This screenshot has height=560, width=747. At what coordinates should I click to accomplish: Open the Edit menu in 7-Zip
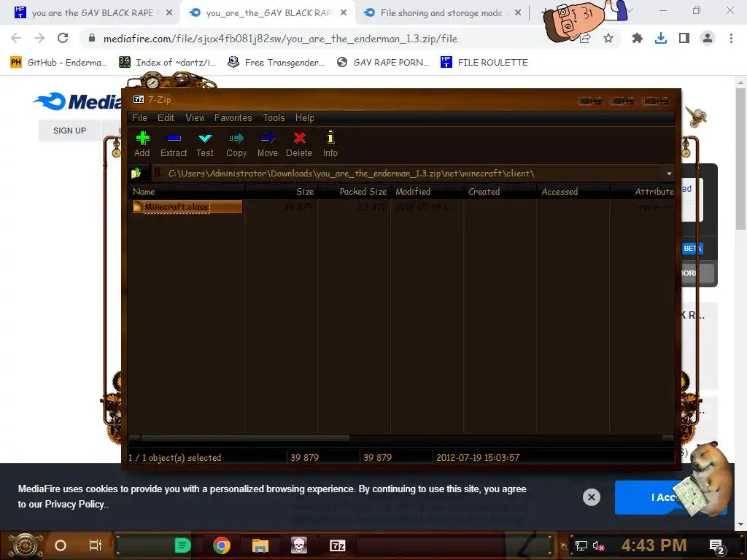pyautogui.click(x=166, y=117)
